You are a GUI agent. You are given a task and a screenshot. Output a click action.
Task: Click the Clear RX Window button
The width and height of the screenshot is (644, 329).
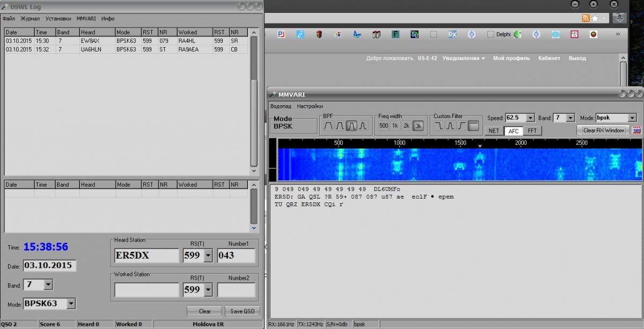pyautogui.click(x=603, y=130)
